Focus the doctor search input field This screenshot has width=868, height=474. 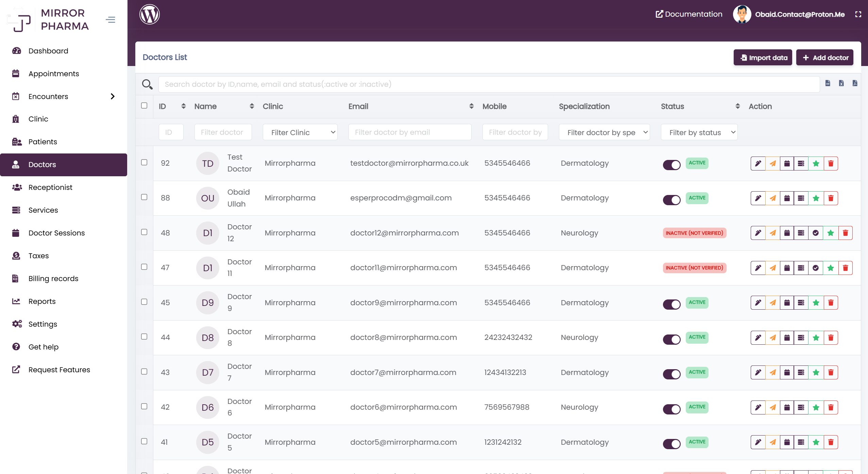point(488,84)
